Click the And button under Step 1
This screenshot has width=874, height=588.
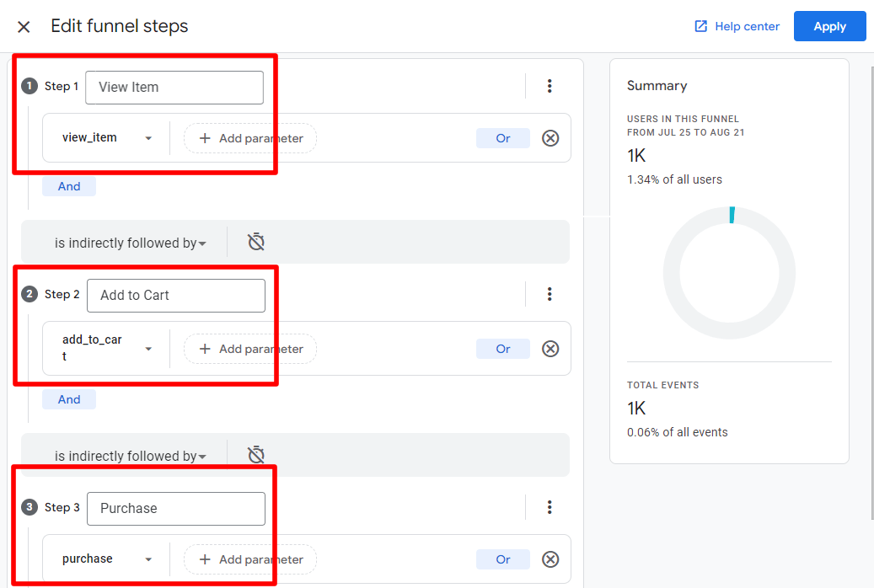69,187
